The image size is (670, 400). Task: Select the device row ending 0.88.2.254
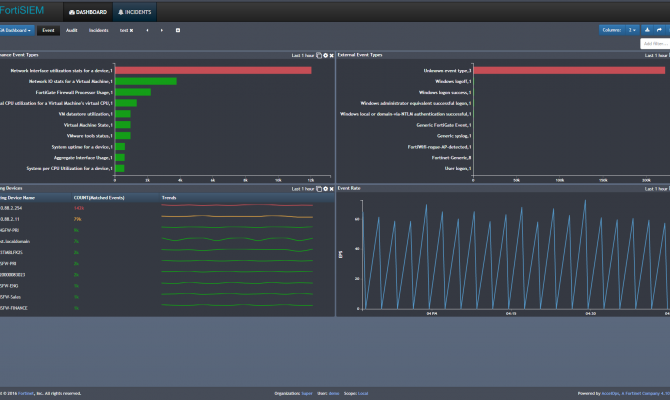(x=167, y=208)
